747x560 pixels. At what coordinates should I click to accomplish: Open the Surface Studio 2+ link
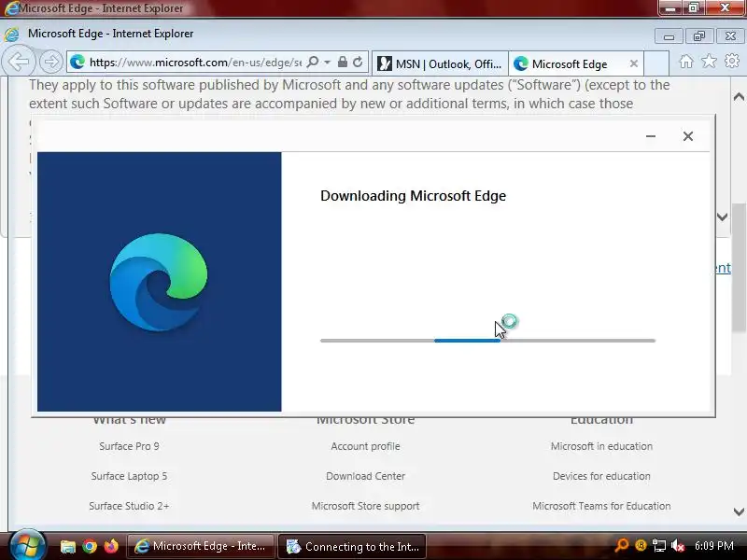pos(129,506)
